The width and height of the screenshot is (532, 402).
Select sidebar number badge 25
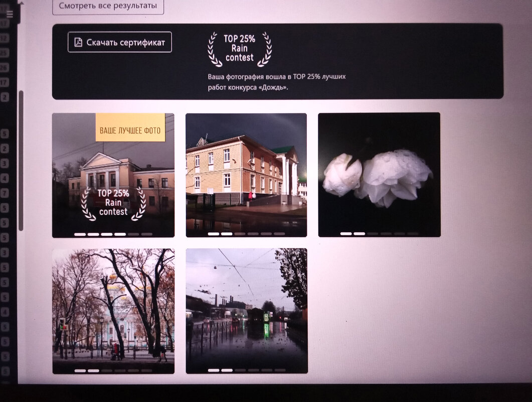point(5,53)
